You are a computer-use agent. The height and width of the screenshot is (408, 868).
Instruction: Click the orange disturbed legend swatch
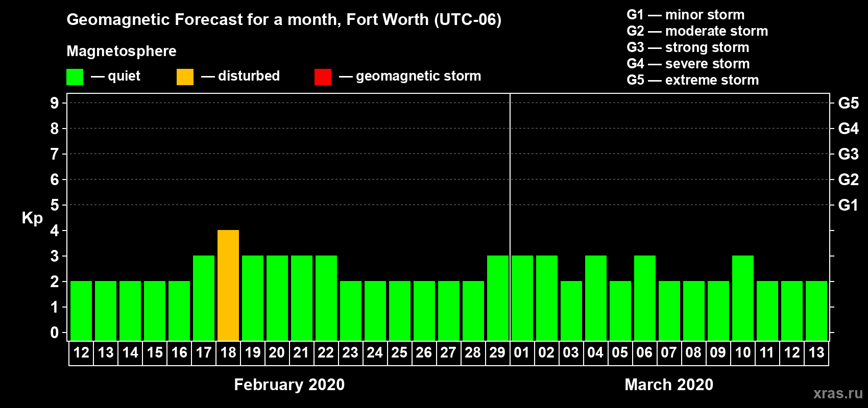185,77
